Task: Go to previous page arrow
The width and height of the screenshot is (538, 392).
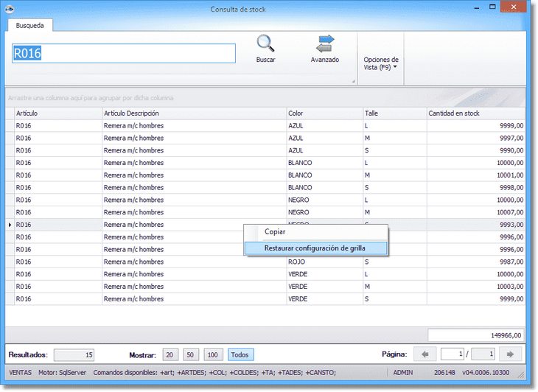Action: tap(424, 354)
